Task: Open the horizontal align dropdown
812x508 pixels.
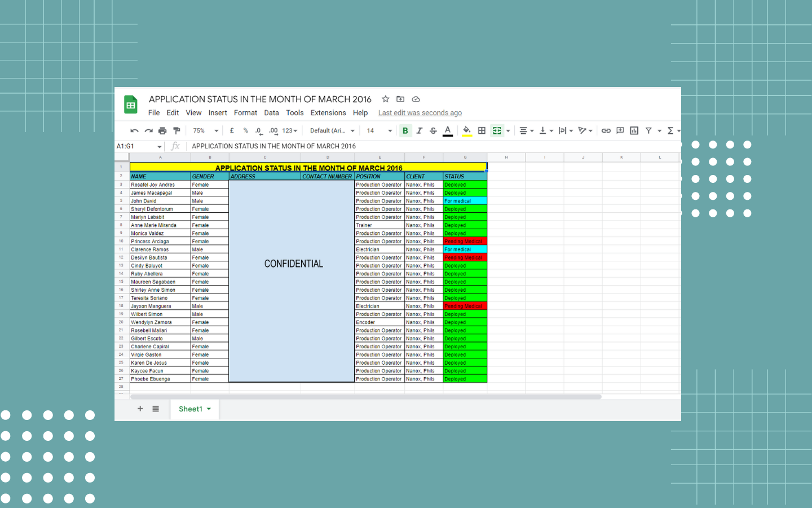Action: [526, 130]
